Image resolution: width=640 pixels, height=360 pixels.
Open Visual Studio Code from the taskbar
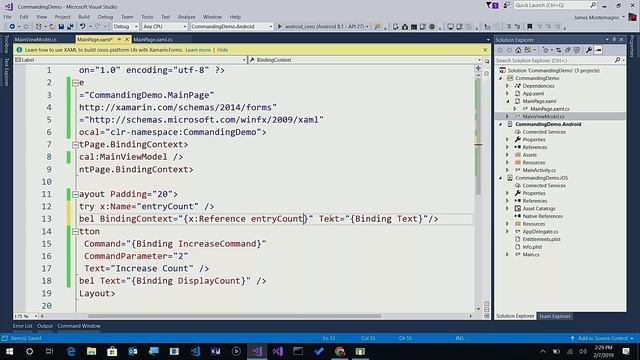tap(195, 351)
